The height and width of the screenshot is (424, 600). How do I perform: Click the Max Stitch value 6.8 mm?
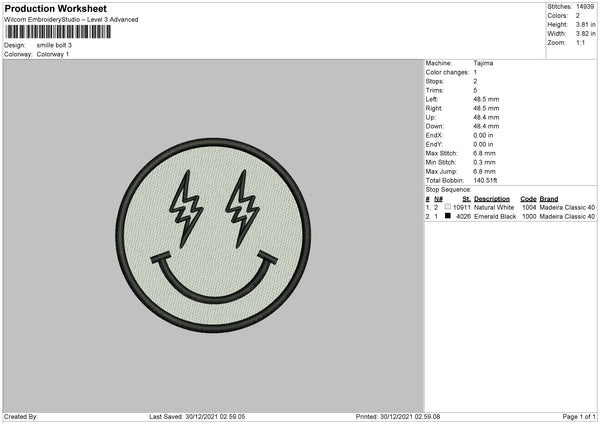point(484,153)
